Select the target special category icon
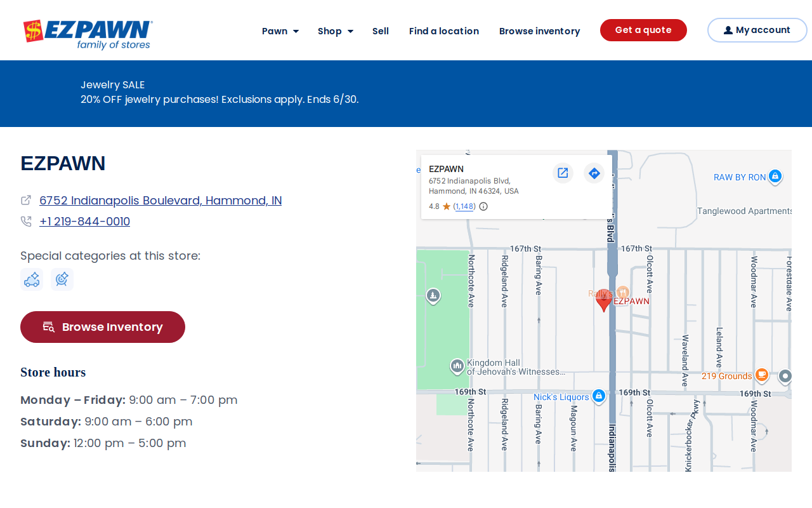Screen dimensions: 812x508 coord(62,279)
